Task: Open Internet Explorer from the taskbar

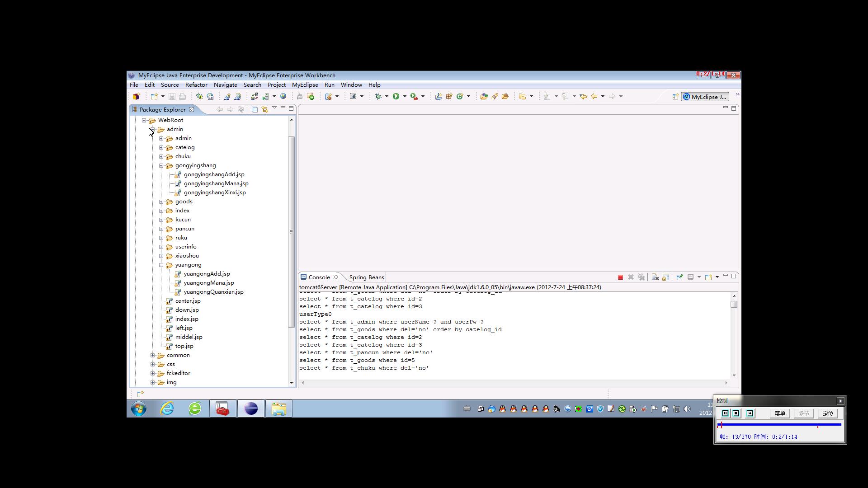Action: point(167,409)
